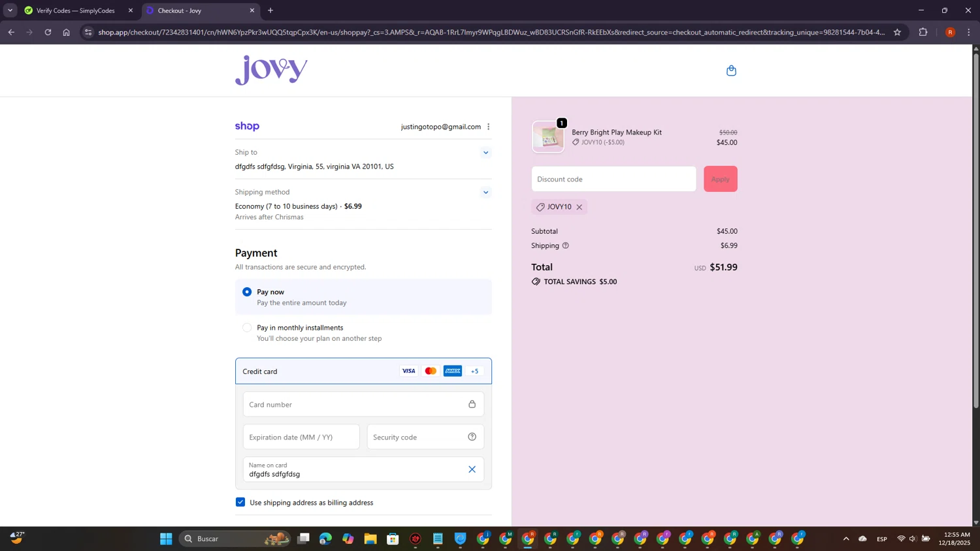Click into the Discount code field
980x551 pixels.
coord(613,179)
